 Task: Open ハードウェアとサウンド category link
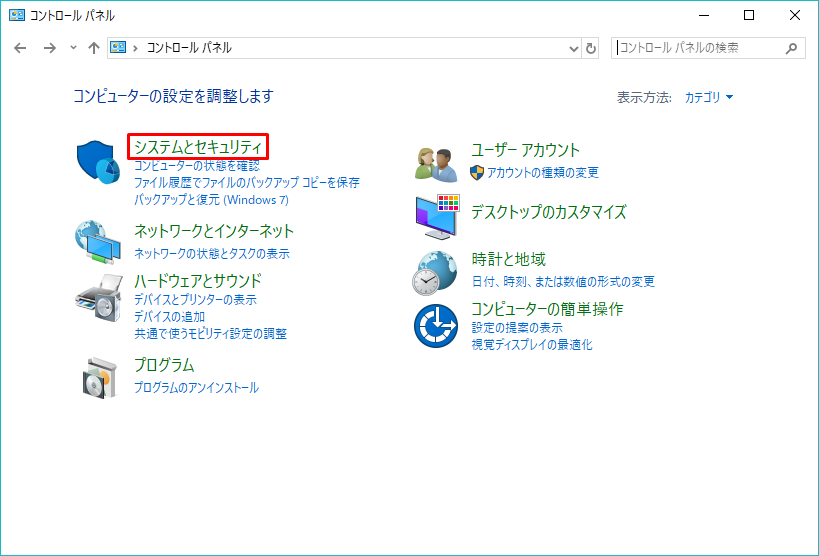[198, 281]
